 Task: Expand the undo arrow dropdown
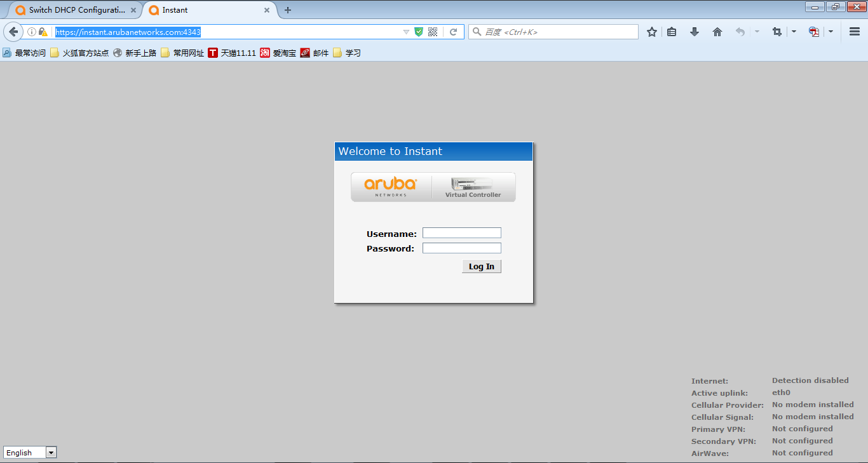[x=757, y=32]
